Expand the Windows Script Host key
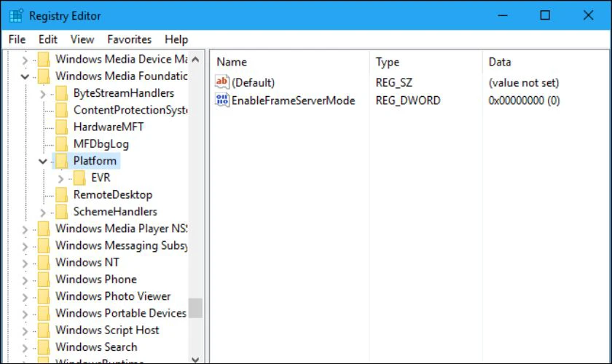The image size is (612, 364). (x=25, y=331)
